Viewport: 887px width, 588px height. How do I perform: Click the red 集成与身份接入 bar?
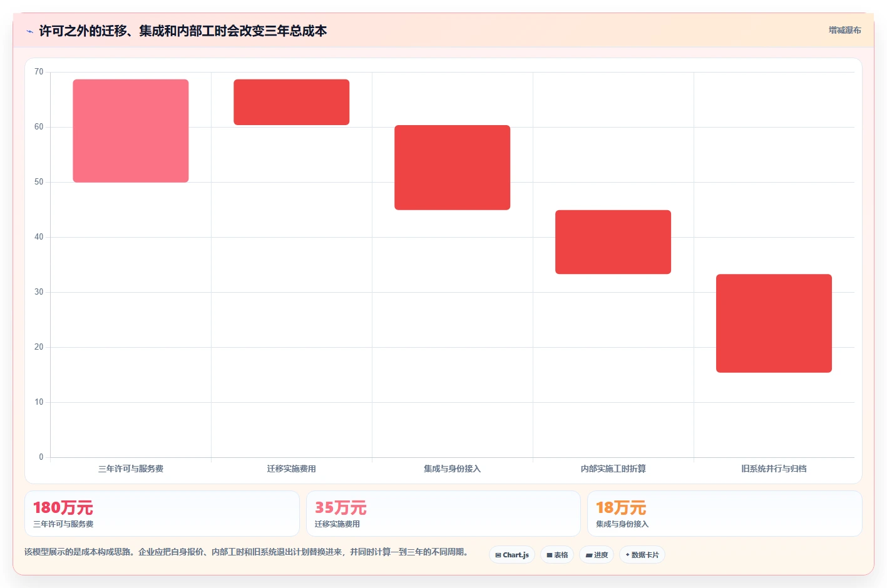coord(453,168)
